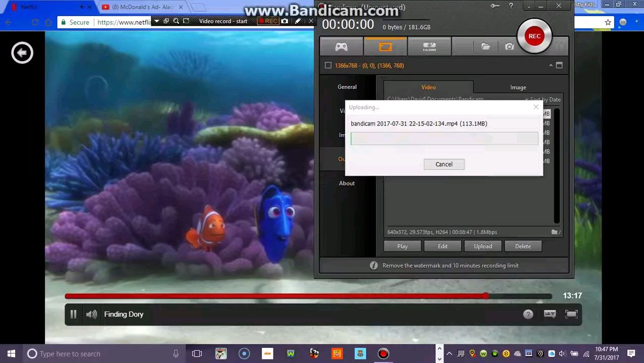Open subtitles and audio options in Netflix

pos(550,314)
